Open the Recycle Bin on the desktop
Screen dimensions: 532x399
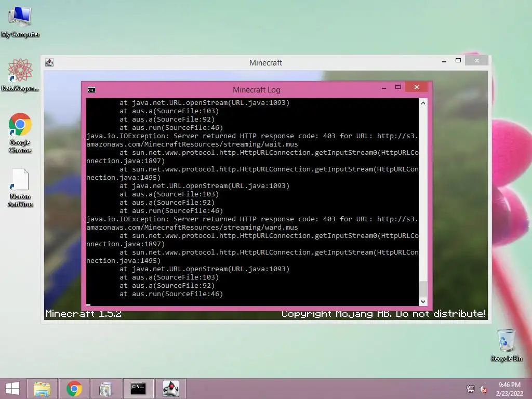pyautogui.click(x=506, y=345)
